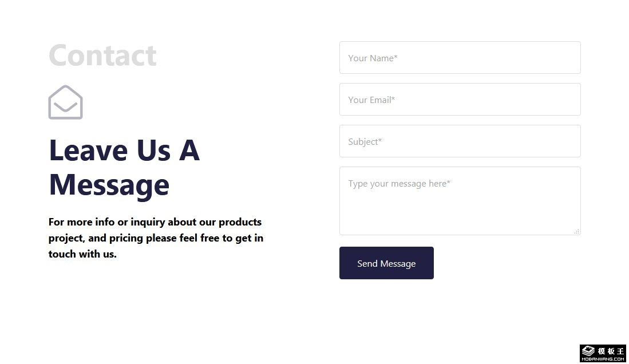Click the stacked crown logo icon
Image resolution: width=629 pixels, height=364 pixels.
pyautogui.click(x=589, y=351)
